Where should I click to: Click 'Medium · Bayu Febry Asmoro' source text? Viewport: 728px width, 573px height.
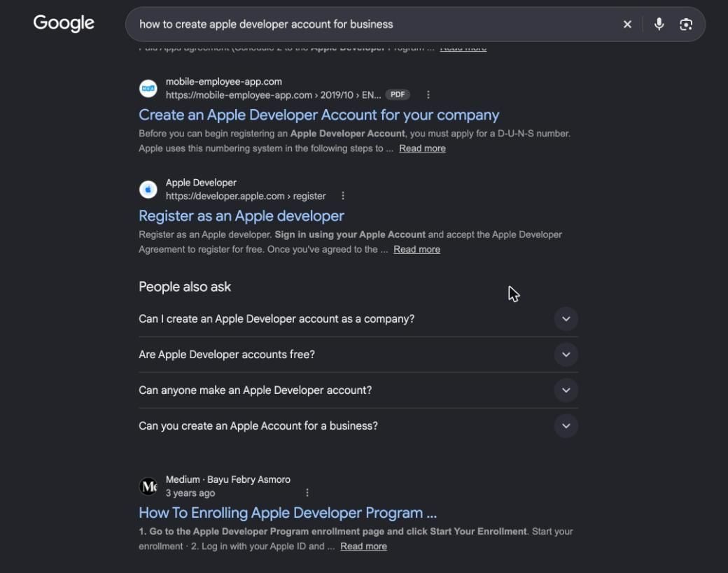228,480
